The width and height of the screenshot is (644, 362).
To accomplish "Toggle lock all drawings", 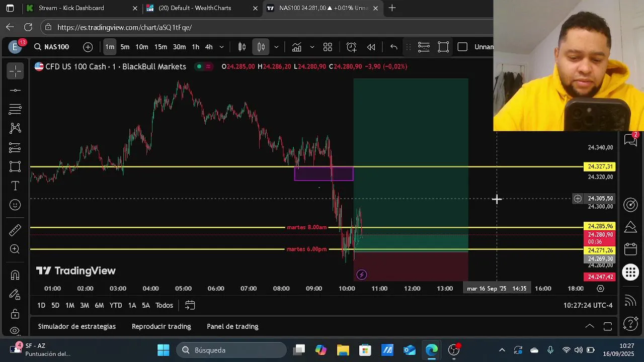I will 15,314.
